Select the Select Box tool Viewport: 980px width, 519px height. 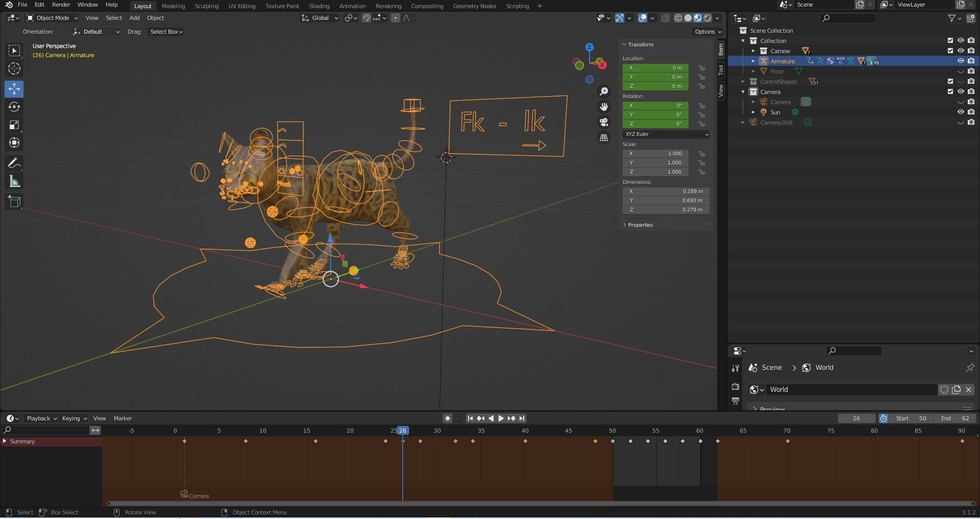14,51
